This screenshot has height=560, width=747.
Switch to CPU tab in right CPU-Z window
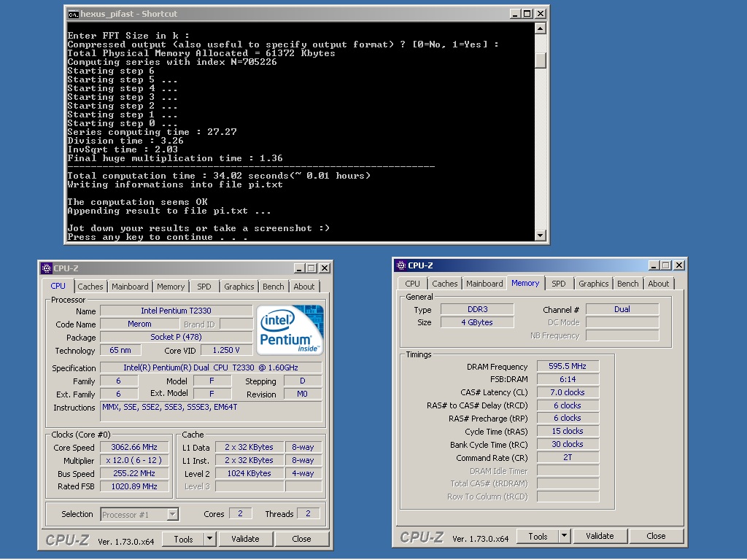click(413, 284)
